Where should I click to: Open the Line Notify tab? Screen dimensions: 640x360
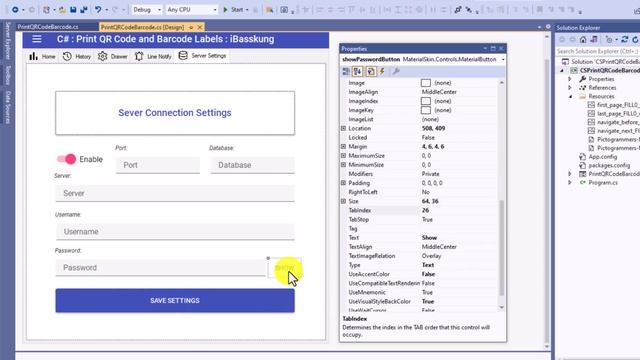point(153,56)
